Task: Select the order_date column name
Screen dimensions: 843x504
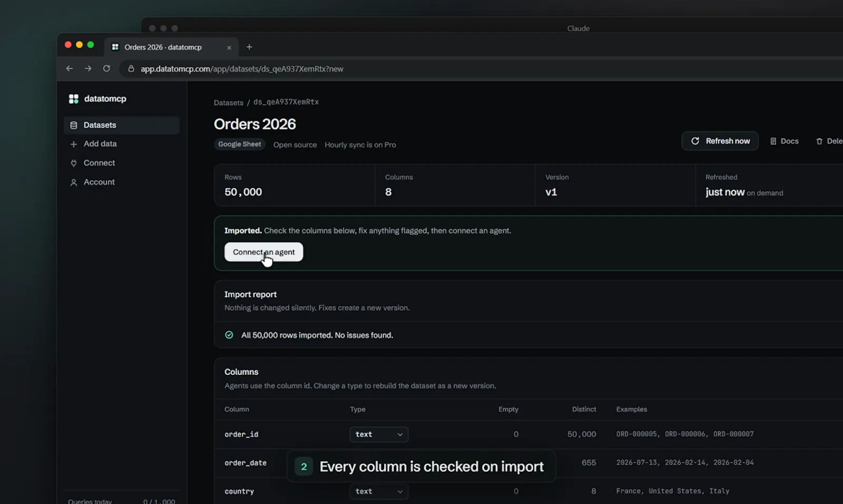Action: tap(246, 463)
